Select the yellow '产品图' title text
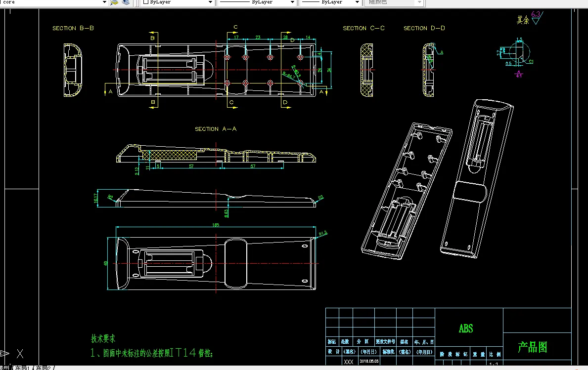588x370 pixels. click(x=533, y=347)
